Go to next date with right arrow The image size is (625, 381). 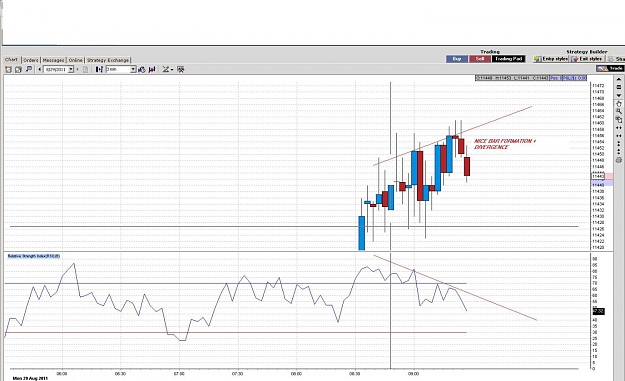[x=78, y=69]
